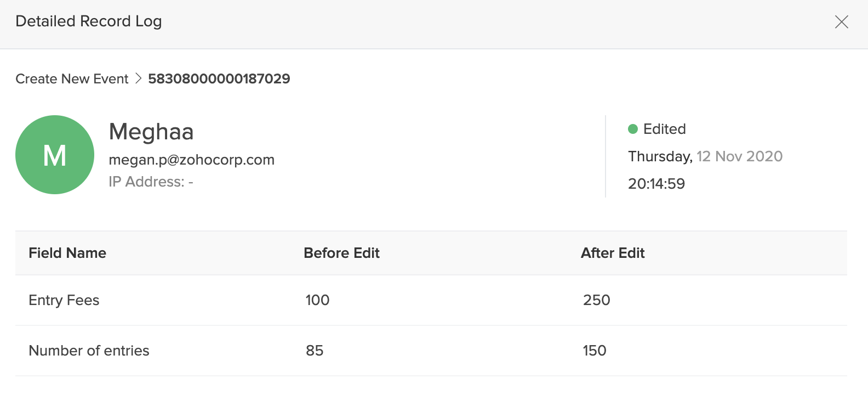Click the Entry Fees after value 250
868x406 pixels.
click(596, 300)
